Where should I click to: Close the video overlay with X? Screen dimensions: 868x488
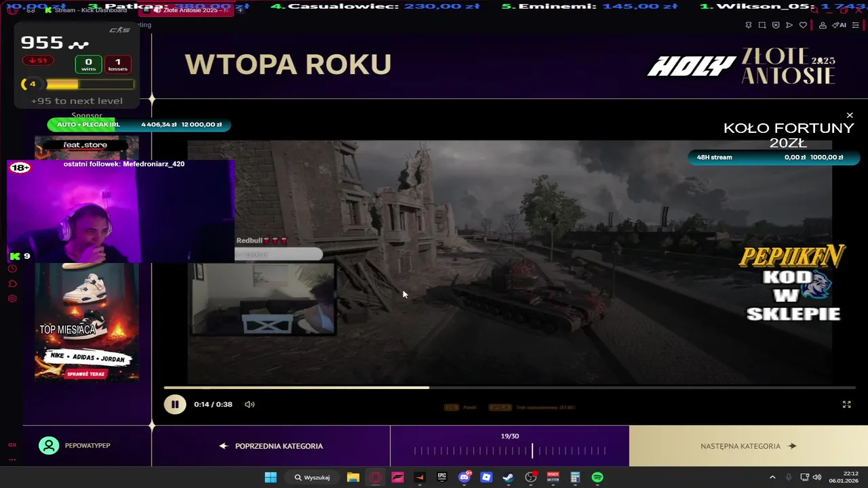point(850,115)
